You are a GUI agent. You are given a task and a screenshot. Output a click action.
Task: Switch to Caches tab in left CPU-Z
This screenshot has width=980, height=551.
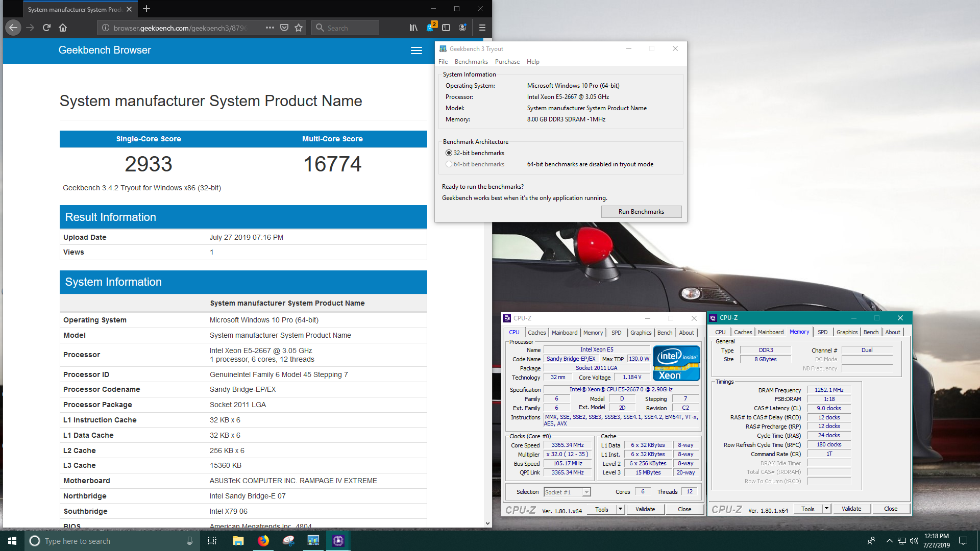[x=536, y=333]
